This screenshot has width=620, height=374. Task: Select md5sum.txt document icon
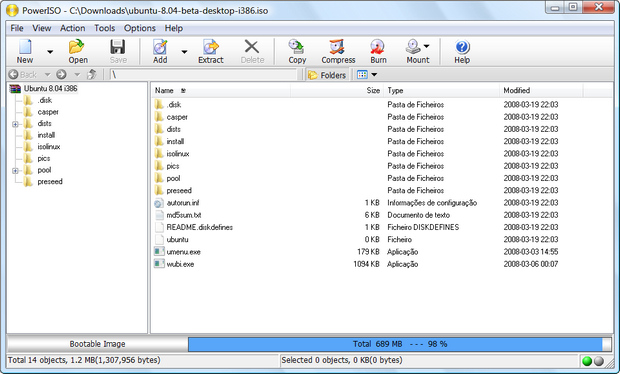click(x=159, y=215)
